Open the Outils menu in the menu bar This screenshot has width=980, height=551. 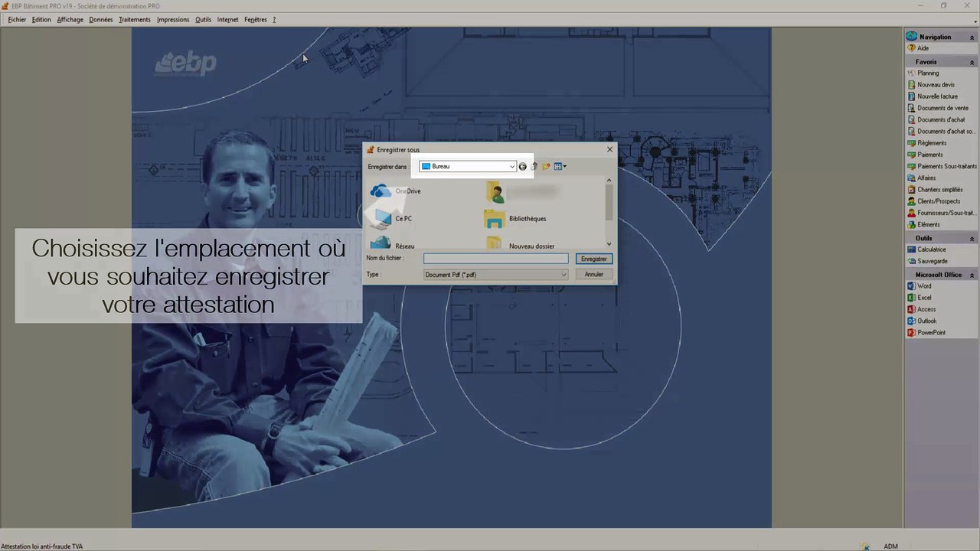tap(203, 20)
